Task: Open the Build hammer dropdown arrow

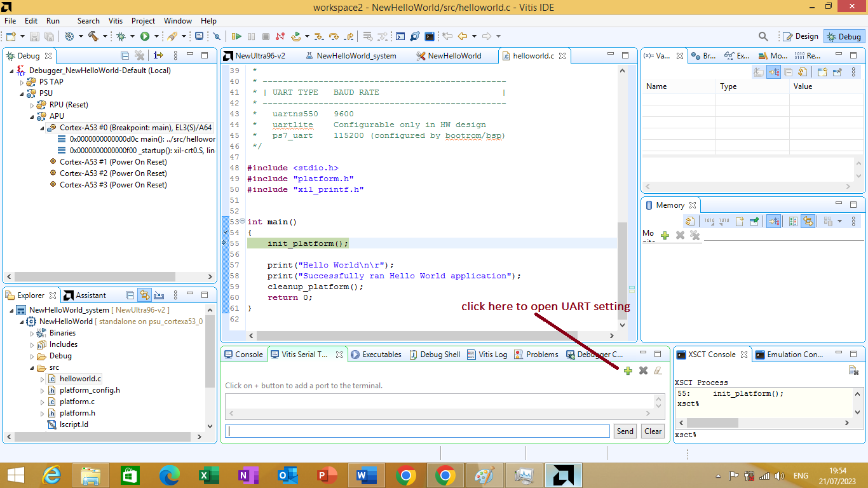Action: pyautogui.click(x=105, y=36)
